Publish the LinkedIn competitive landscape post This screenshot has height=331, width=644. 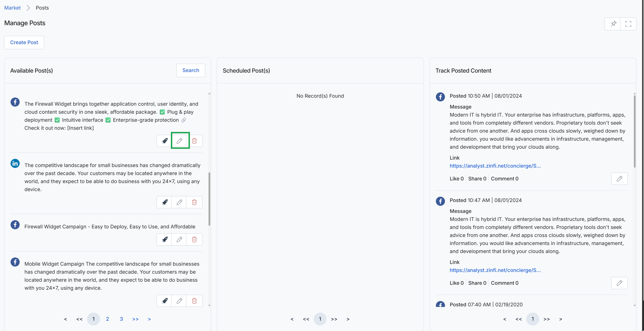pyautogui.click(x=164, y=202)
